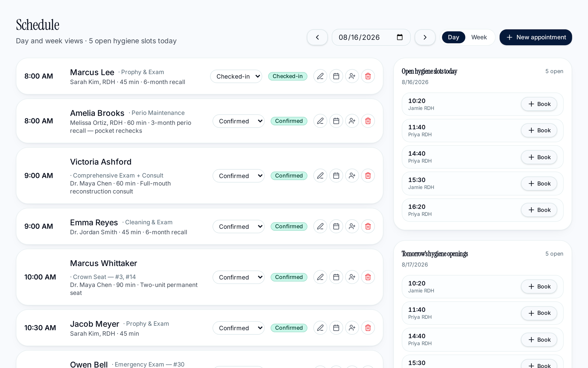588x368 pixels.
Task: Delete Emma Reyes' appointment
Action: click(368, 226)
